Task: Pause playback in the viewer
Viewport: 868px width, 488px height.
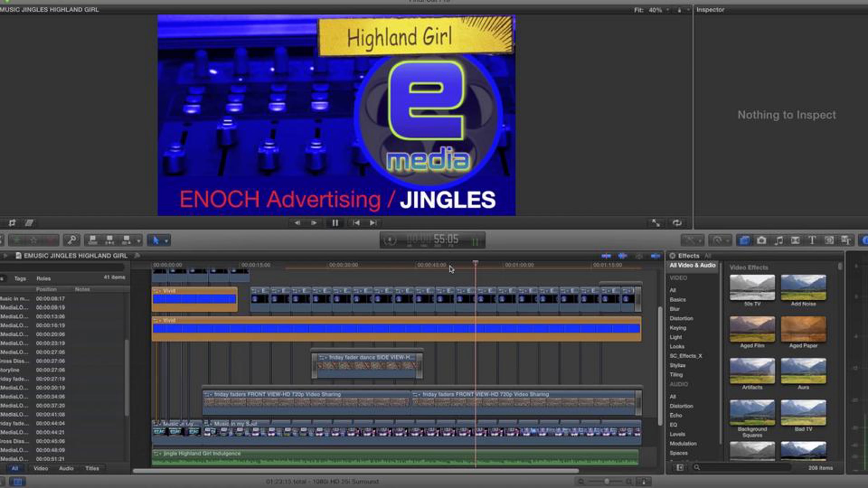Action: 335,223
